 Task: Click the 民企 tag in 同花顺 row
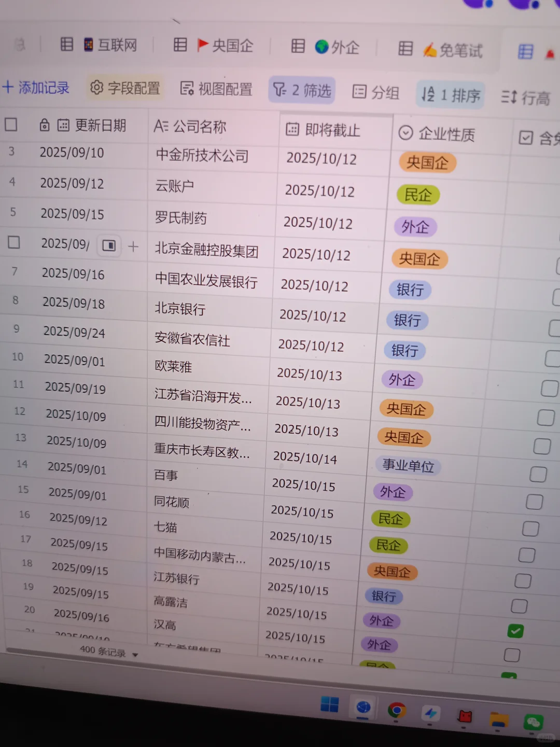tap(390, 519)
